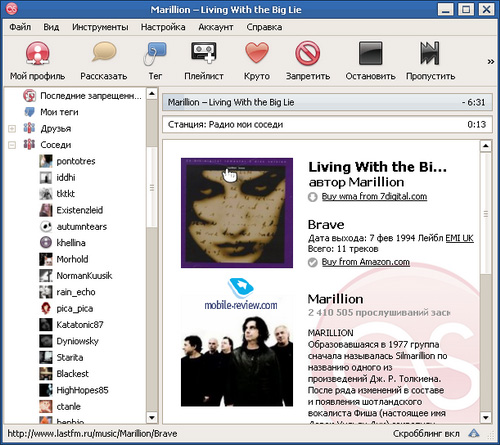The image size is (500, 445).
Task: Select Мои теги in sidebar
Action: 59,112
